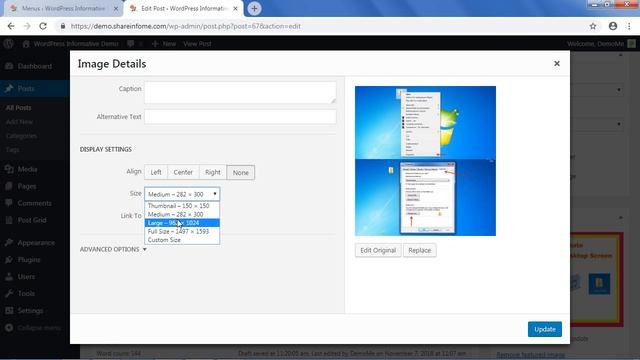Set alignment to Center

[x=183, y=172]
